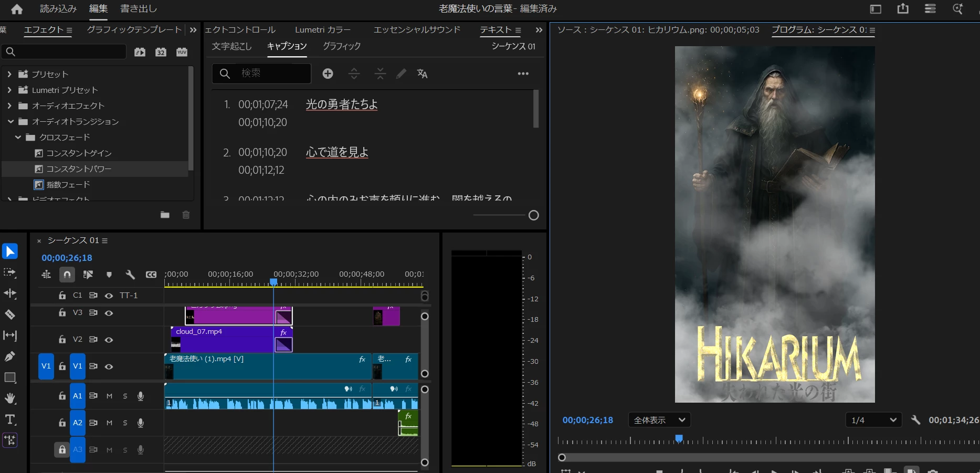This screenshot has width=980, height=473.
Task: Expand the Lumetri プリセット folder
Action: click(x=9, y=90)
